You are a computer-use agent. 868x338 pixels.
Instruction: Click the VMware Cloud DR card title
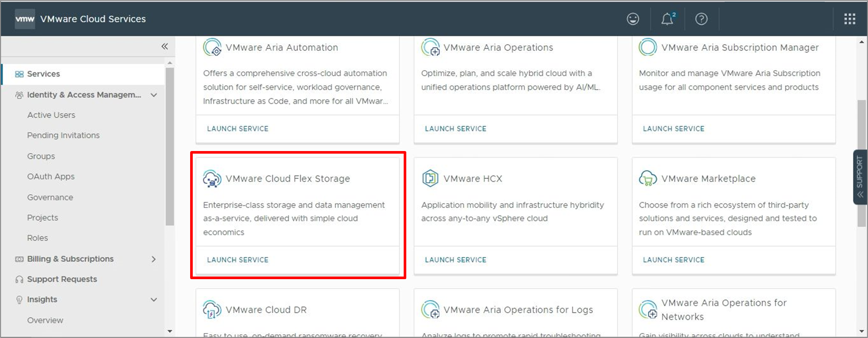[x=266, y=310]
